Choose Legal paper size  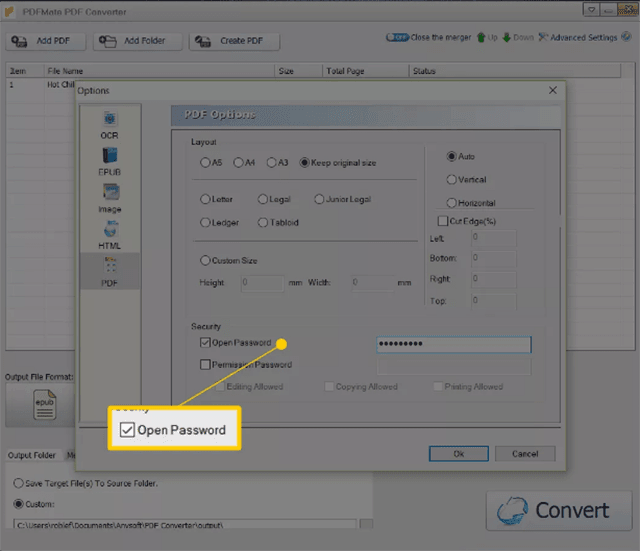274,199
